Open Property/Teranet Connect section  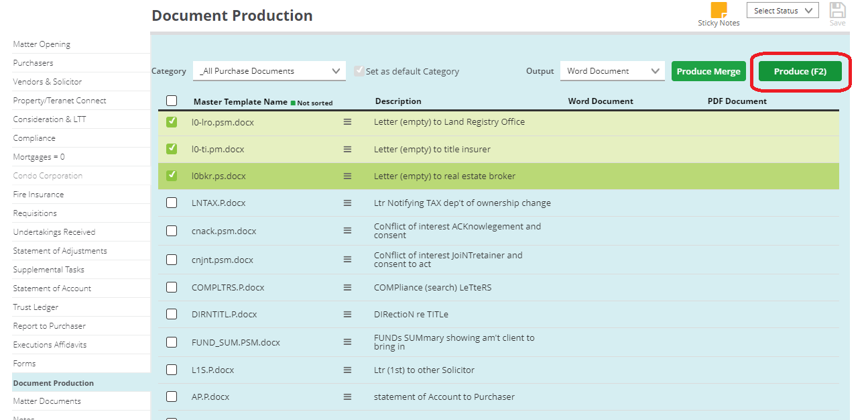coord(60,101)
